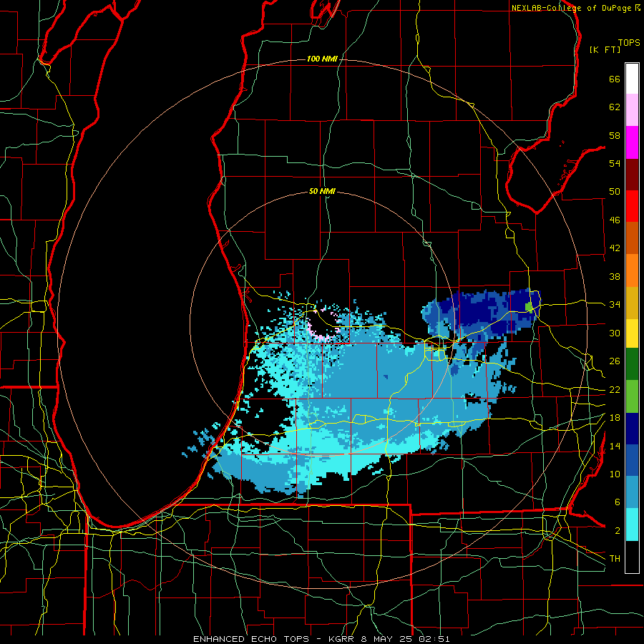The image size is (644, 644).
Task: Click the white 66 kft legend swatch
Action: point(632,79)
